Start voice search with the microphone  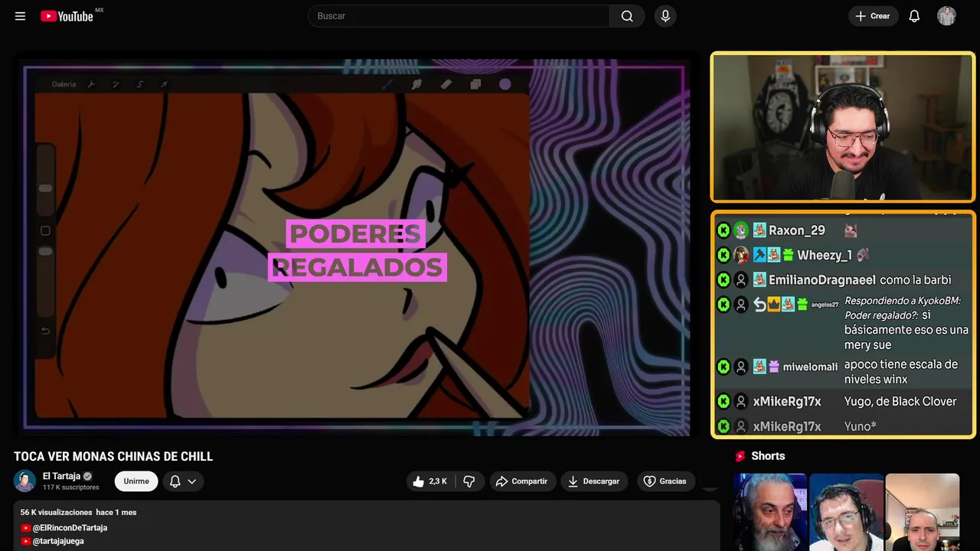pos(665,16)
